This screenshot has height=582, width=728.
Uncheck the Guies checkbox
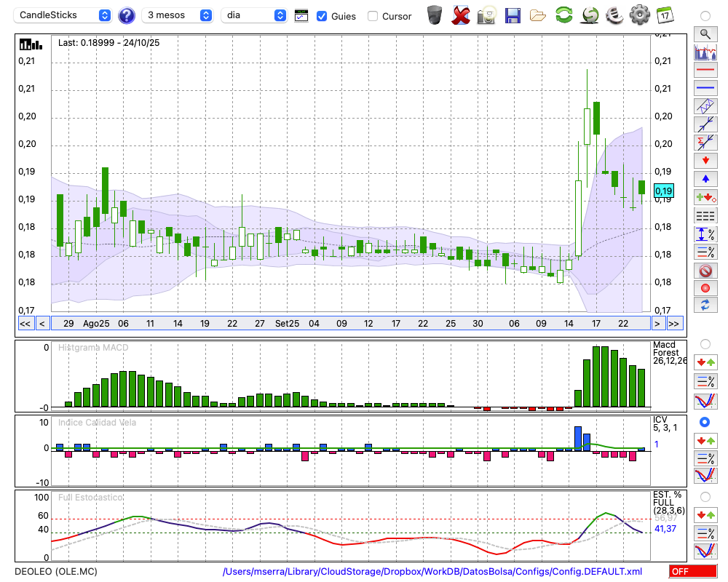coord(322,16)
